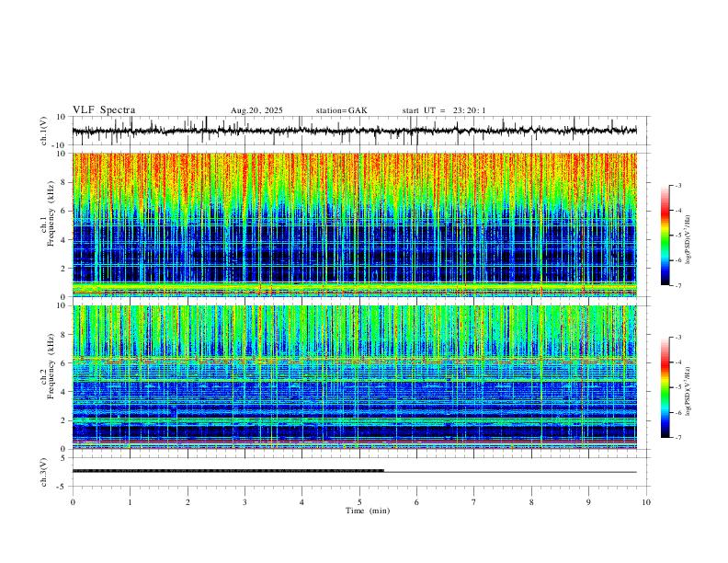Click the ch.2 spectrogram color bar
The image size is (728, 563).
click(665, 387)
